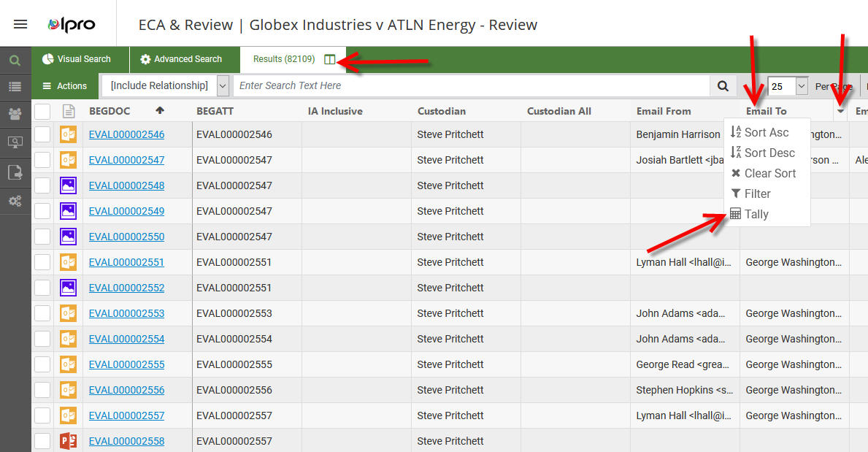Open the list view sidebar icon
This screenshot has height=452, width=868.
point(15,86)
